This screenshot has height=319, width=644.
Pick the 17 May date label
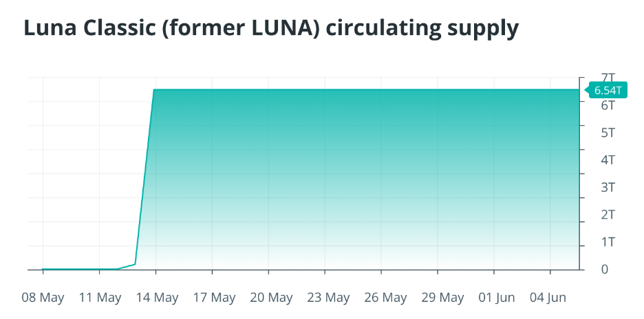pyautogui.click(x=213, y=298)
